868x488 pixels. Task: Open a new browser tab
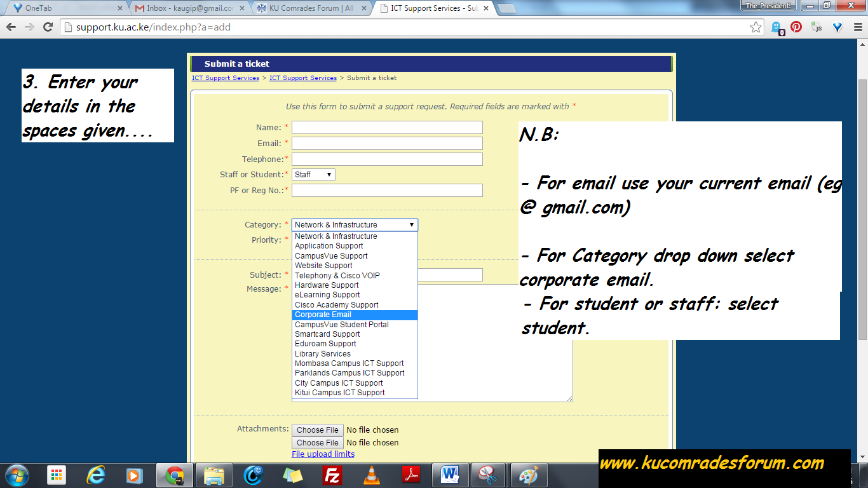(507, 8)
